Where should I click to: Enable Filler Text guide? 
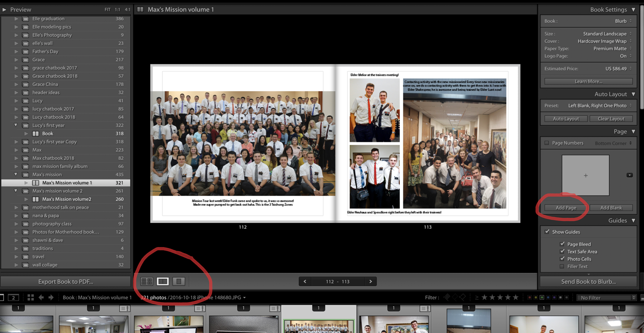pyautogui.click(x=562, y=266)
